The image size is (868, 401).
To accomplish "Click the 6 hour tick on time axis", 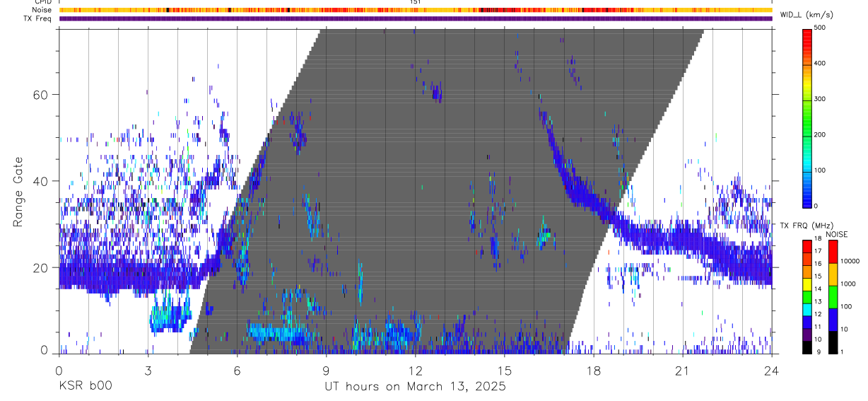I will click(237, 370).
